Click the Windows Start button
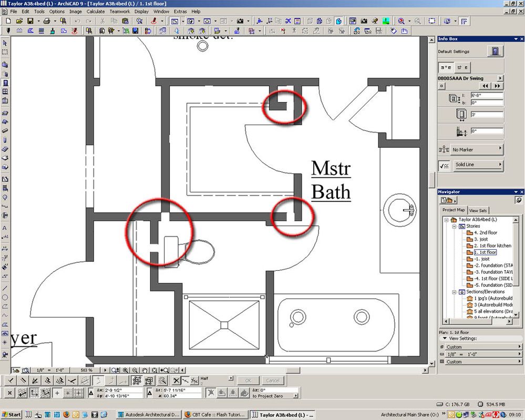 tap(12, 415)
